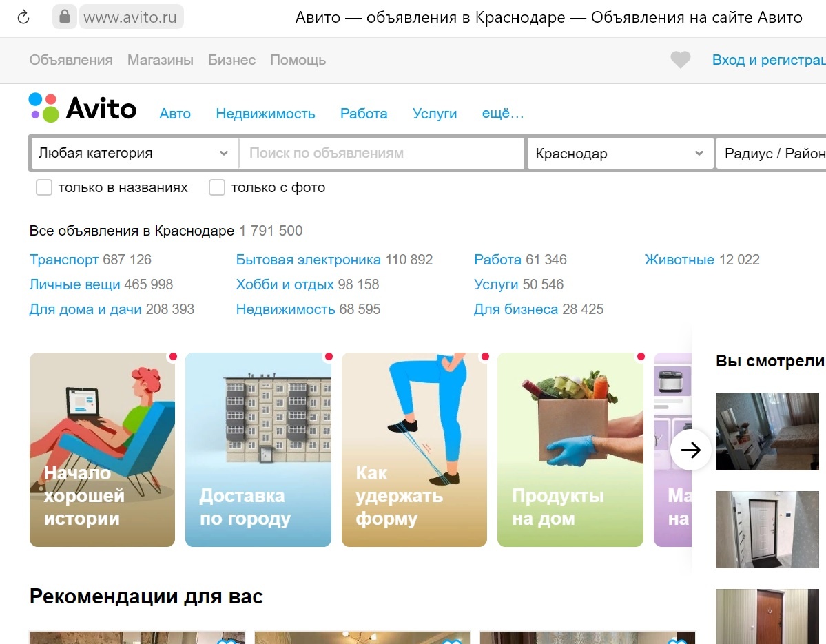Screen dimensions: 826x644
Task: Click the browser reload icon
Action: coord(23,17)
